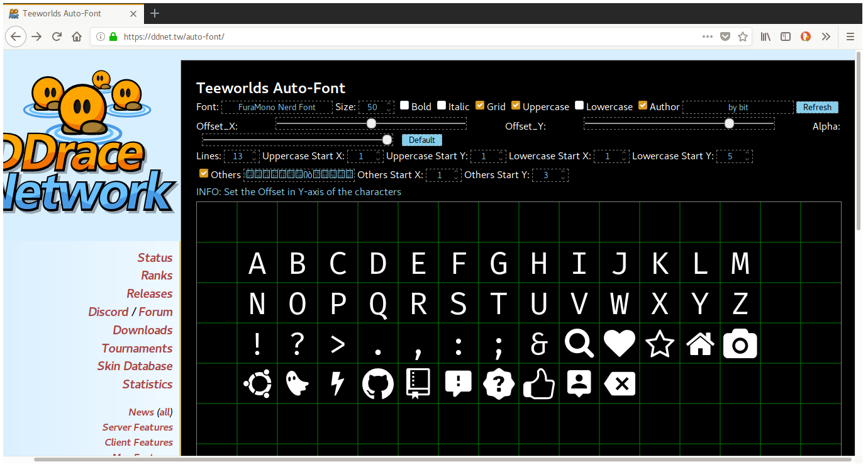Increase the Size value with its up arrow

point(387,103)
